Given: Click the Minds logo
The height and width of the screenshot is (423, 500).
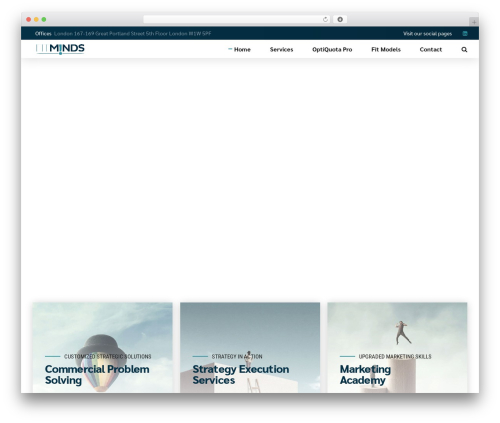Looking at the screenshot, I should 60,49.
